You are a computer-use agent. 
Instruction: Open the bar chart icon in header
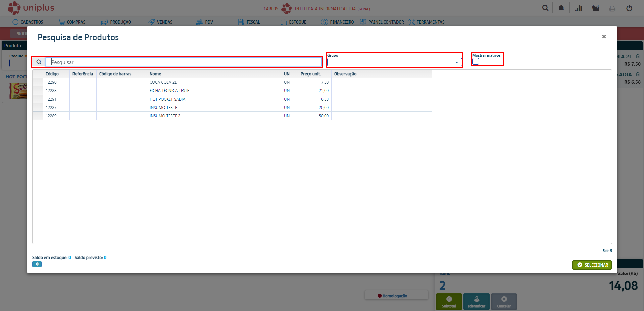click(578, 8)
